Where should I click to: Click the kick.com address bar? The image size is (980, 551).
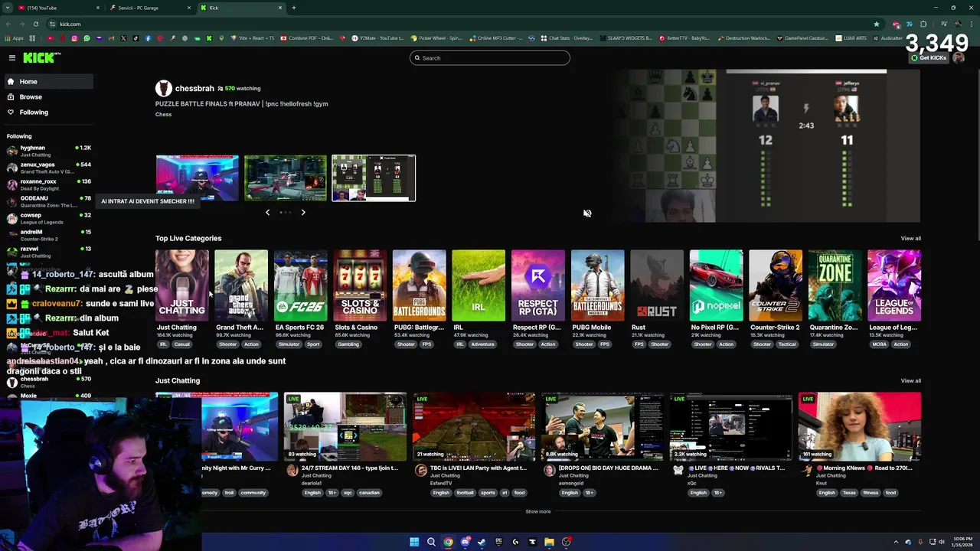(x=459, y=24)
